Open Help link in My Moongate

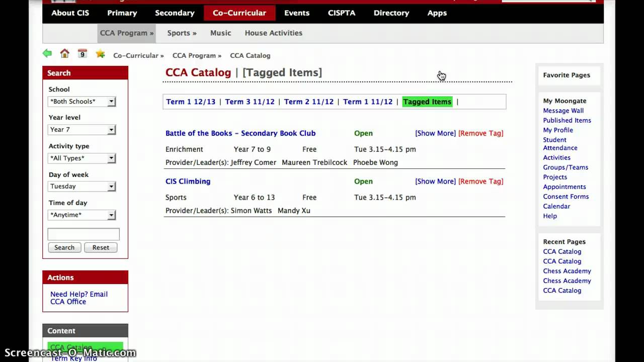550,216
